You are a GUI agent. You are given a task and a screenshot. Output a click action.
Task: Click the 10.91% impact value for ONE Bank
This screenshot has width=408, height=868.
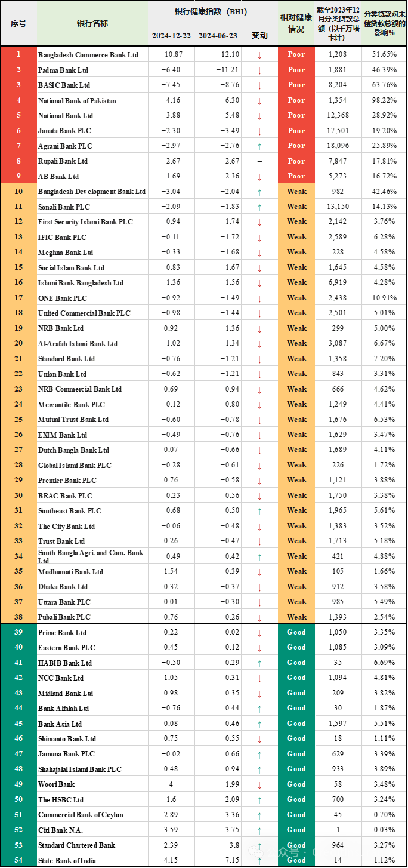(x=385, y=298)
